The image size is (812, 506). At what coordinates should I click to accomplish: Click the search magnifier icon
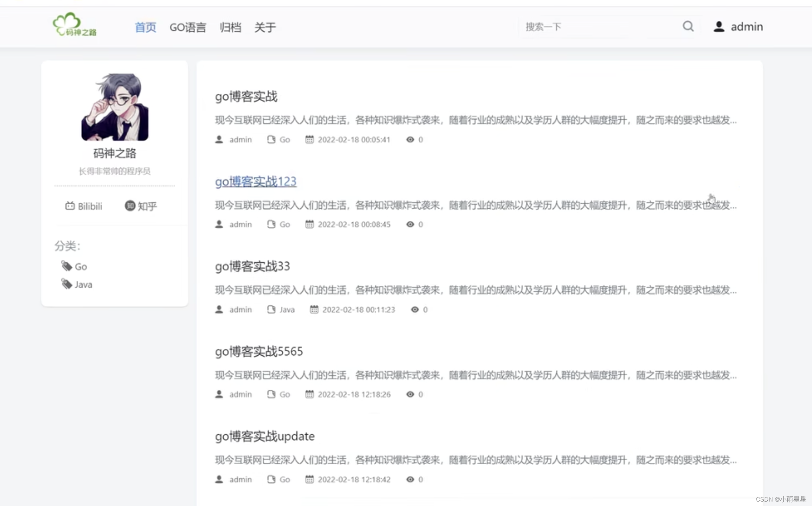(688, 27)
